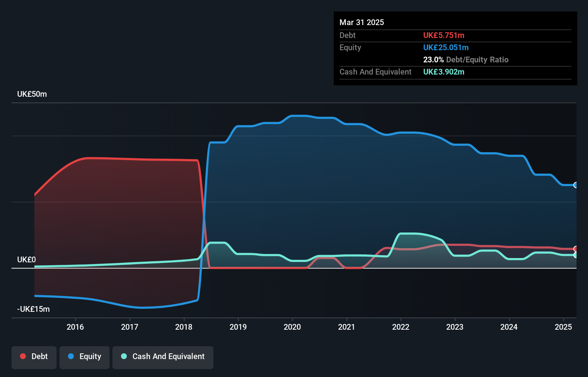Click the 2019 label on the timeline axis

coord(238,327)
